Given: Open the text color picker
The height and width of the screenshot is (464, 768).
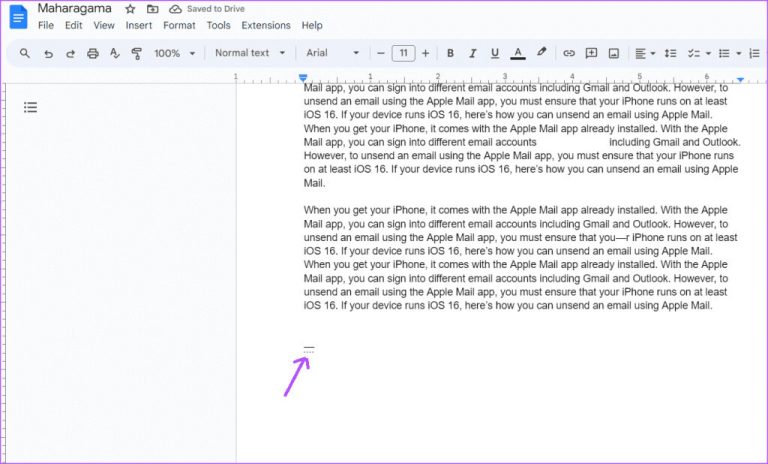Looking at the screenshot, I should pyautogui.click(x=518, y=53).
